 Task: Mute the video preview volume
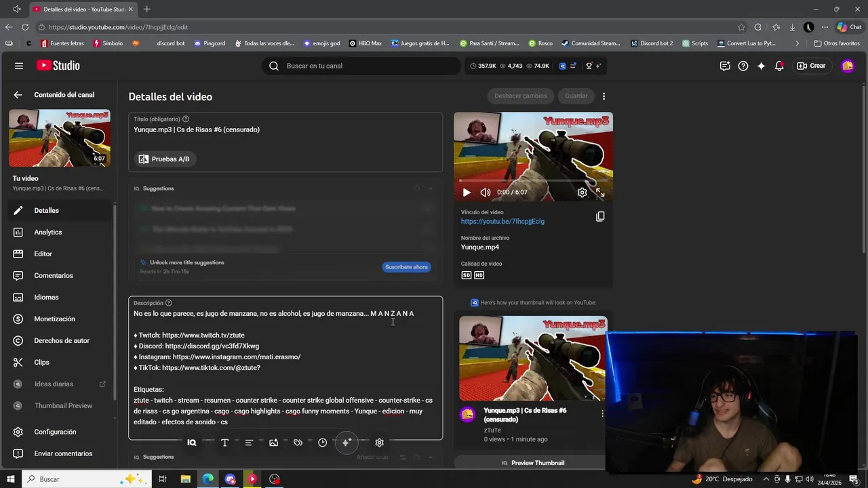point(486,192)
